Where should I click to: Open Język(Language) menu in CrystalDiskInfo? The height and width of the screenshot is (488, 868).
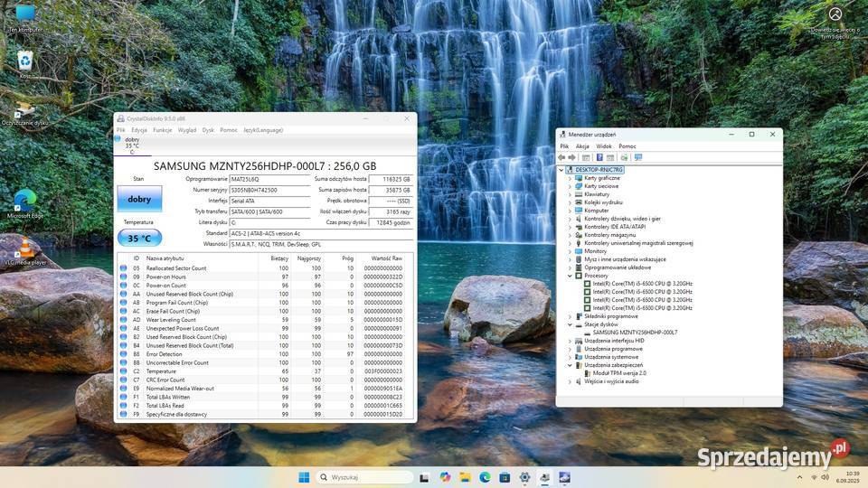click(263, 130)
